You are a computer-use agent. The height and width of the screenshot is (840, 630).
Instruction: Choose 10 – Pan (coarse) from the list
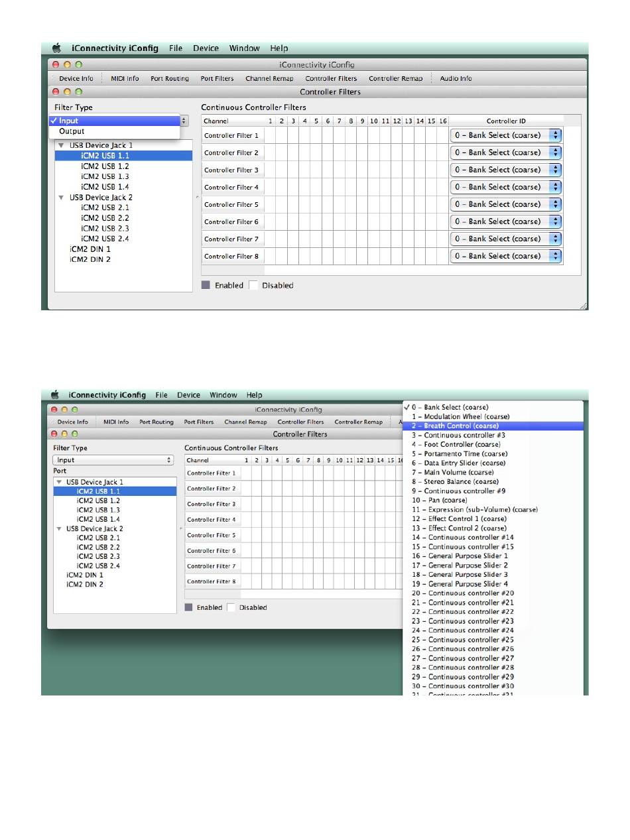pos(493,500)
